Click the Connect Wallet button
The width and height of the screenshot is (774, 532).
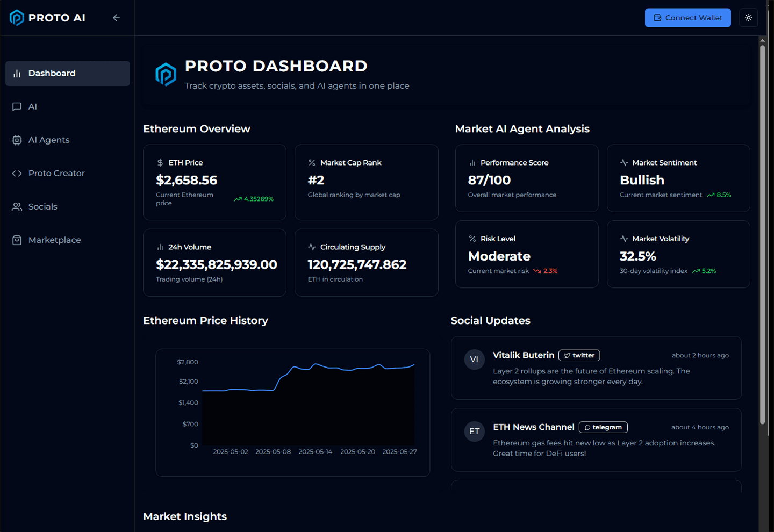coord(688,18)
